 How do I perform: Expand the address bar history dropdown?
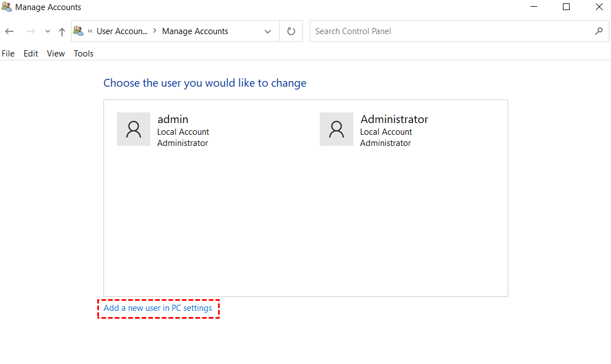[x=268, y=31]
